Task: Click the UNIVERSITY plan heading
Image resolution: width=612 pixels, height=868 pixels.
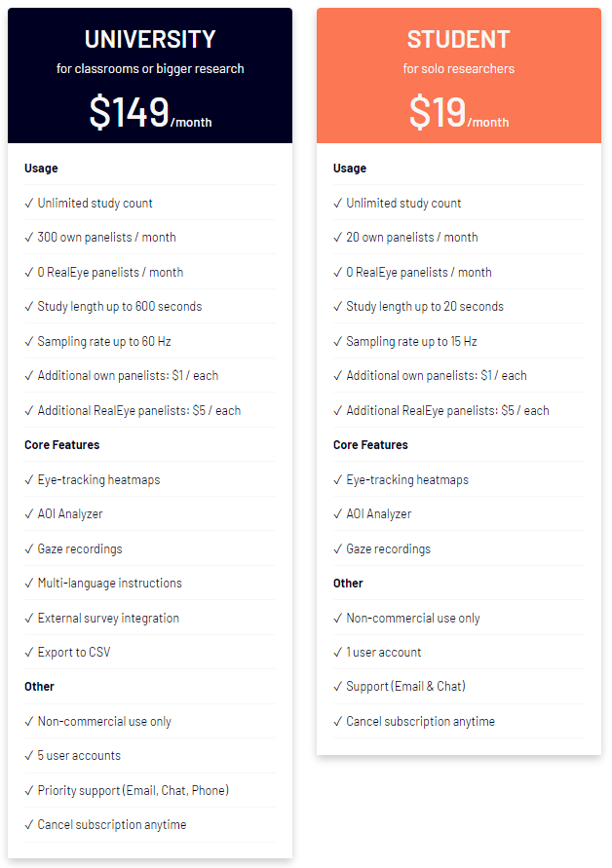Action: tap(150, 40)
